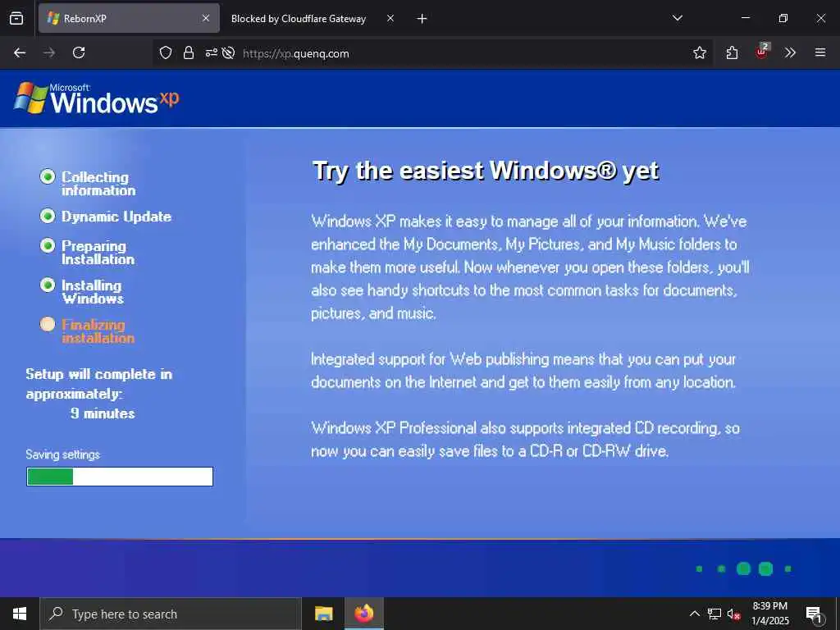840x630 pixels.
Task: Click the Preparing installation step bullet
Action: click(x=48, y=245)
